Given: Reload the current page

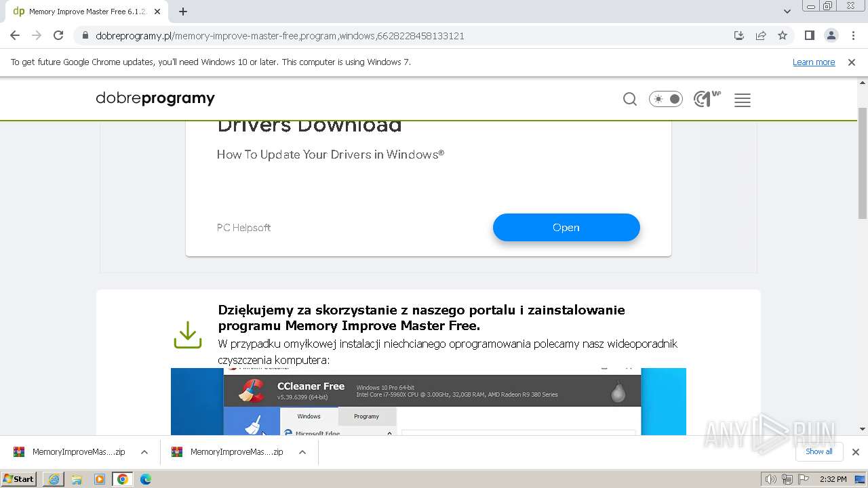Looking at the screenshot, I should (x=58, y=35).
